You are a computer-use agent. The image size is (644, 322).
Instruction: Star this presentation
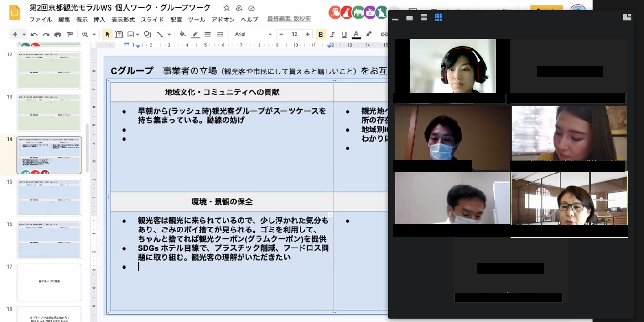click(227, 8)
